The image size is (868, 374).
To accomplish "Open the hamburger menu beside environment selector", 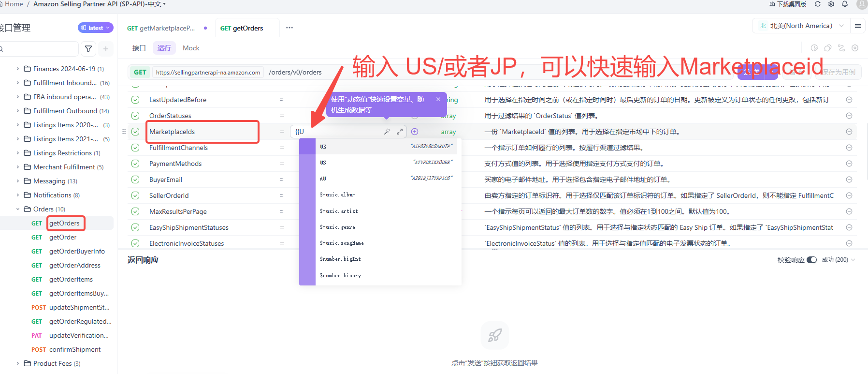I will [x=858, y=26].
